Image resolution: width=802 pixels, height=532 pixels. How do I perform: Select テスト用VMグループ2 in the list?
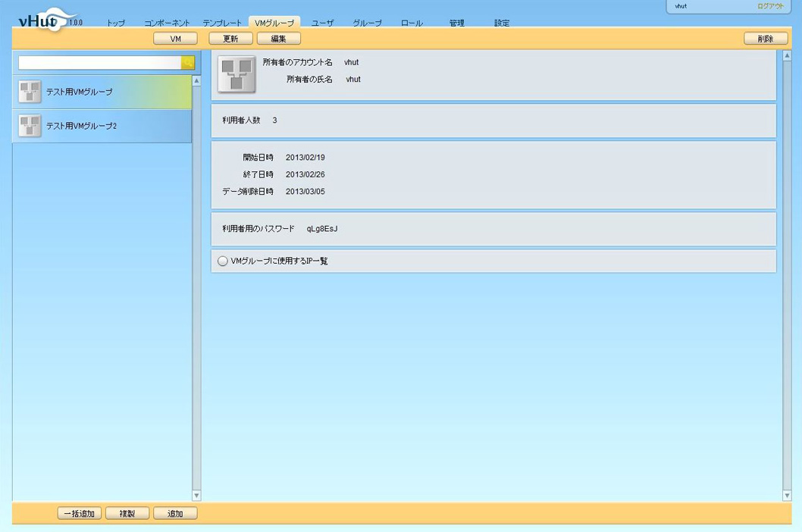tap(102, 126)
